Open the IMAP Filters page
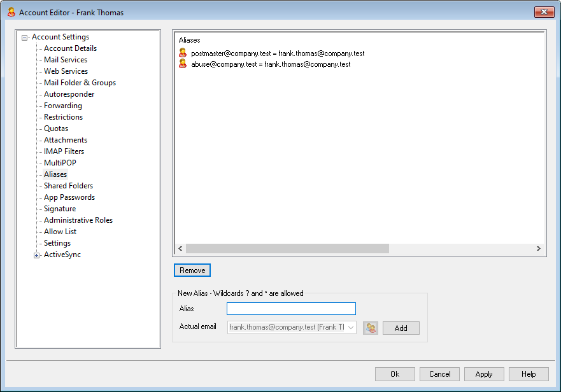The image size is (561, 392). pos(64,151)
